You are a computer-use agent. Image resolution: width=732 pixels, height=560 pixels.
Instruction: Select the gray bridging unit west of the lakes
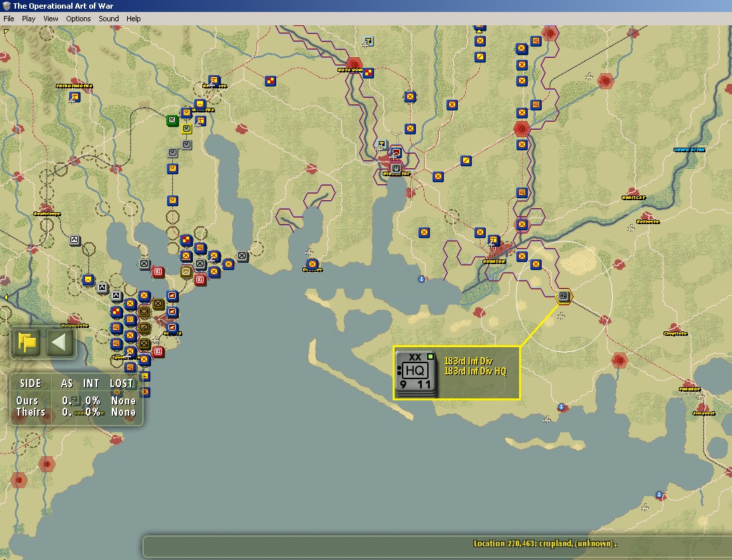pos(75,240)
